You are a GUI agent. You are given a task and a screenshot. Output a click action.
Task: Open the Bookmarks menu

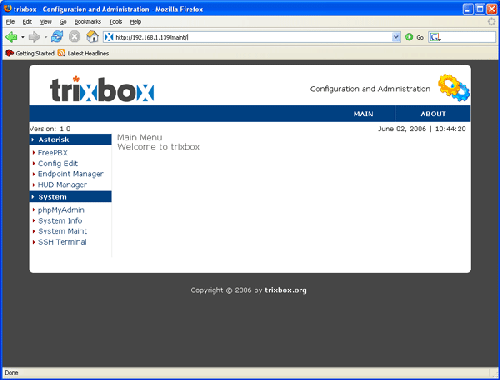tap(88, 22)
